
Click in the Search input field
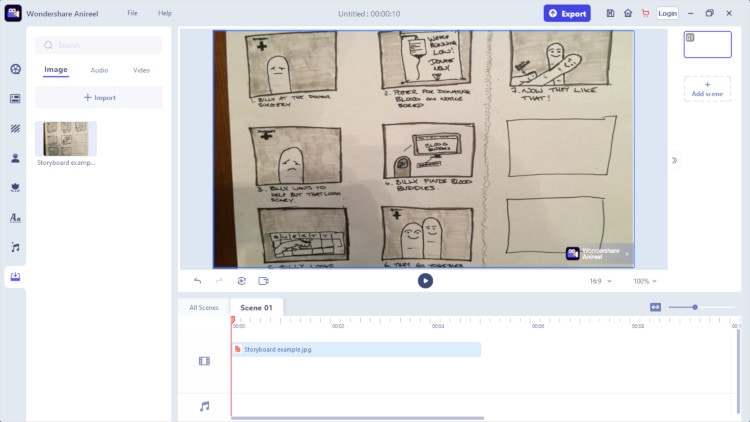coord(99,45)
